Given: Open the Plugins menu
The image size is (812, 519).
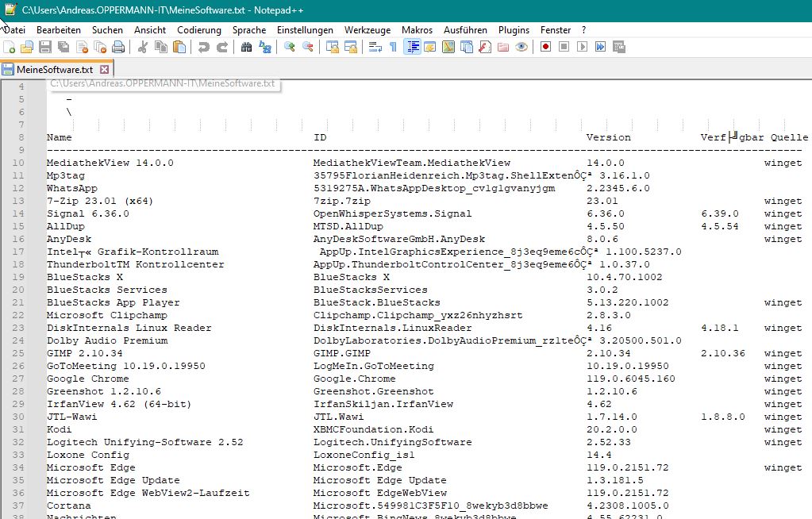Looking at the screenshot, I should [x=514, y=30].
